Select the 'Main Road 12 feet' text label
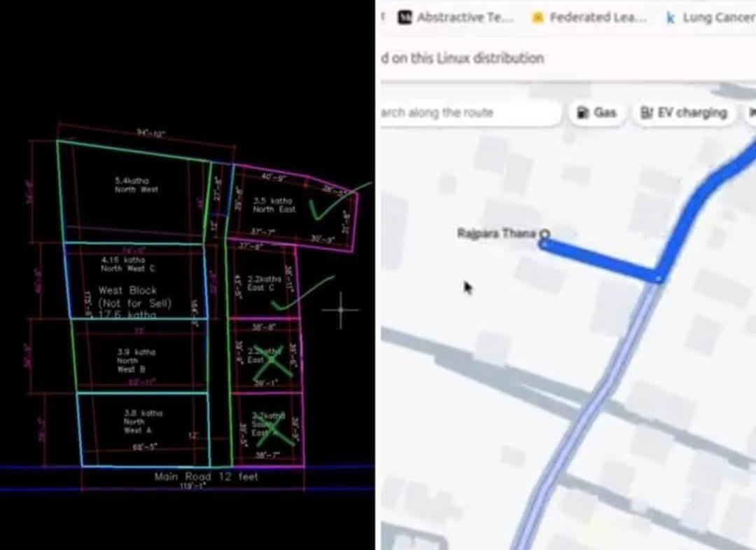This screenshot has height=550, width=756. tap(206, 477)
